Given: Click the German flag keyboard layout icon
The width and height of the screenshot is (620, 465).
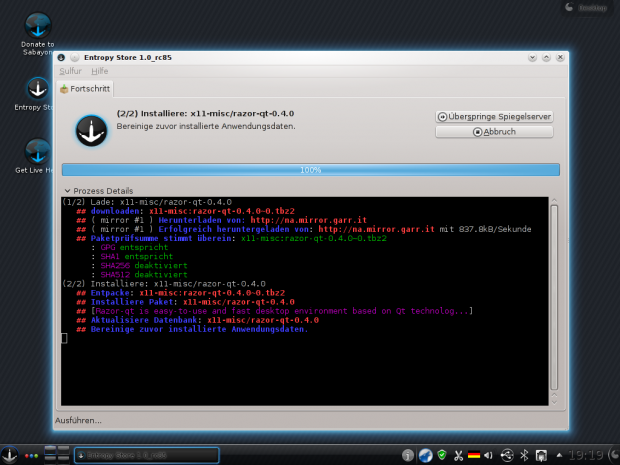Looking at the screenshot, I should pos(474,456).
